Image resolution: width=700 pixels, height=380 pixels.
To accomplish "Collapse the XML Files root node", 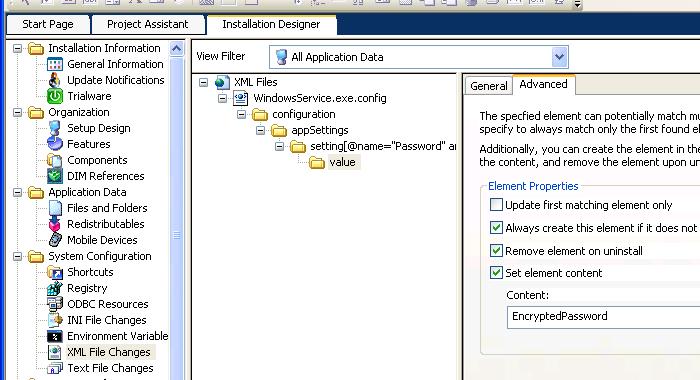I will point(204,82).
